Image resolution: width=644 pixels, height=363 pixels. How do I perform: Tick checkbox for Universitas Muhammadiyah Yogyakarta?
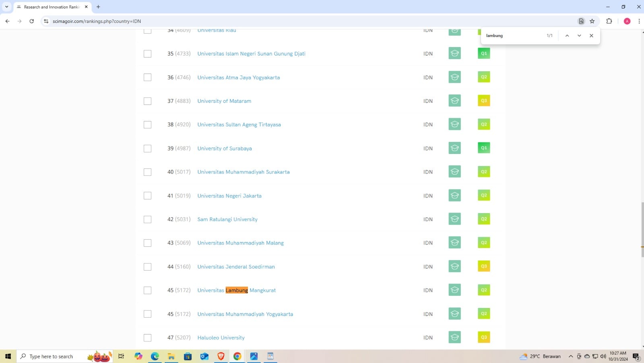148,314
